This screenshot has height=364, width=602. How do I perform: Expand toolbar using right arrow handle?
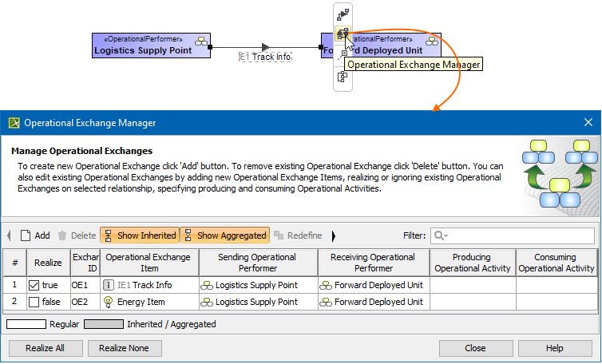click(333, 235)
